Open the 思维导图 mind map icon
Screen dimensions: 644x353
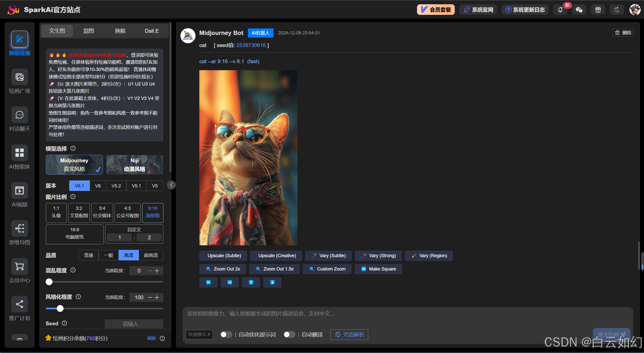pos(19,228)
